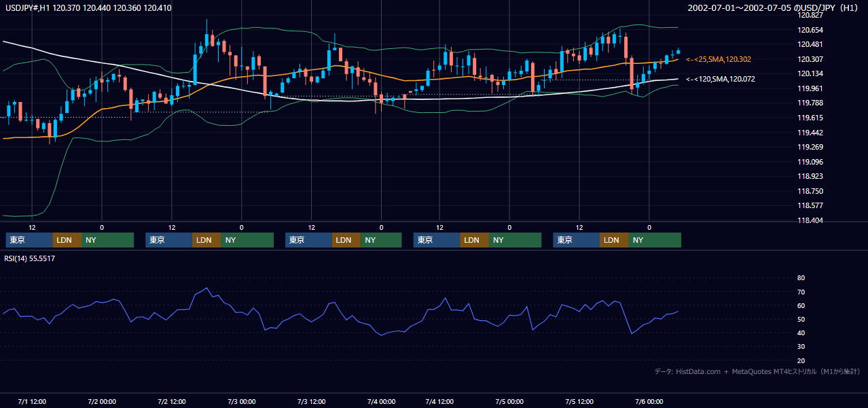
Task: Click the leftmost 東京 session box
Action: (29, 240)
